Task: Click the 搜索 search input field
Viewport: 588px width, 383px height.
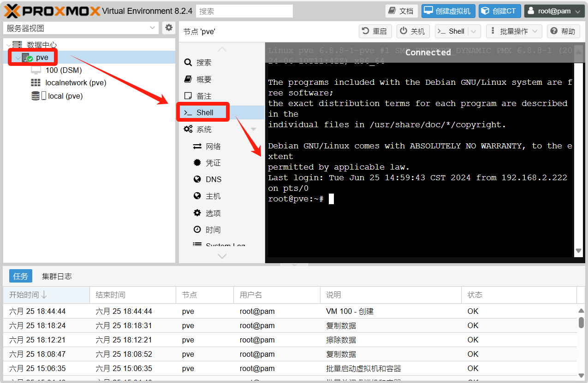Action: (244, 11)
